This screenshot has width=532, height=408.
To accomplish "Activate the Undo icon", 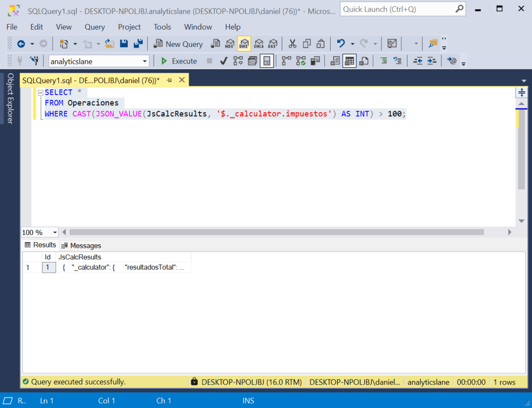I will 341,44.
